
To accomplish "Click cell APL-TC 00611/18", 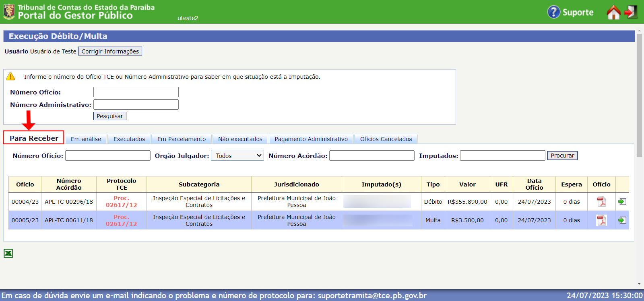I will tap(69, 220).
